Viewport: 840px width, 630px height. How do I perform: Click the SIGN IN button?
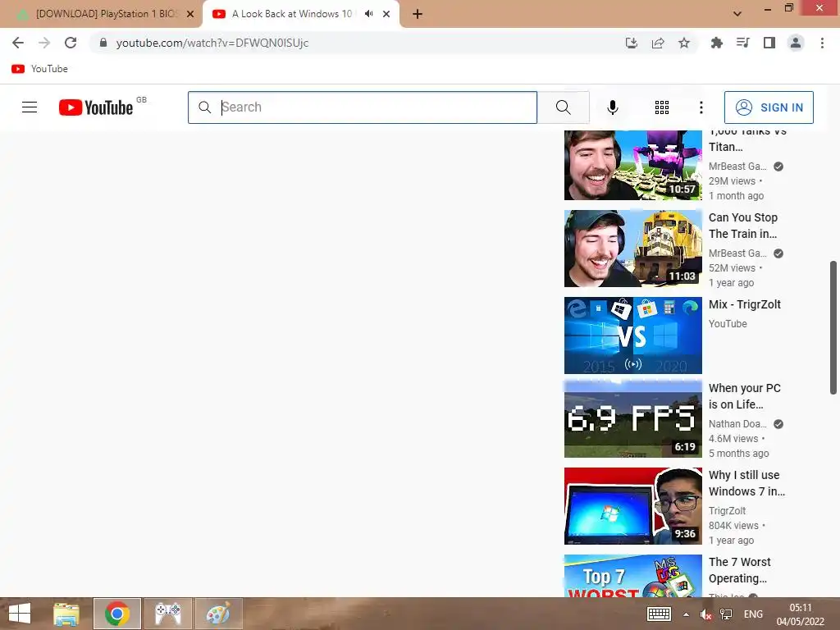[x=769, y=107]
